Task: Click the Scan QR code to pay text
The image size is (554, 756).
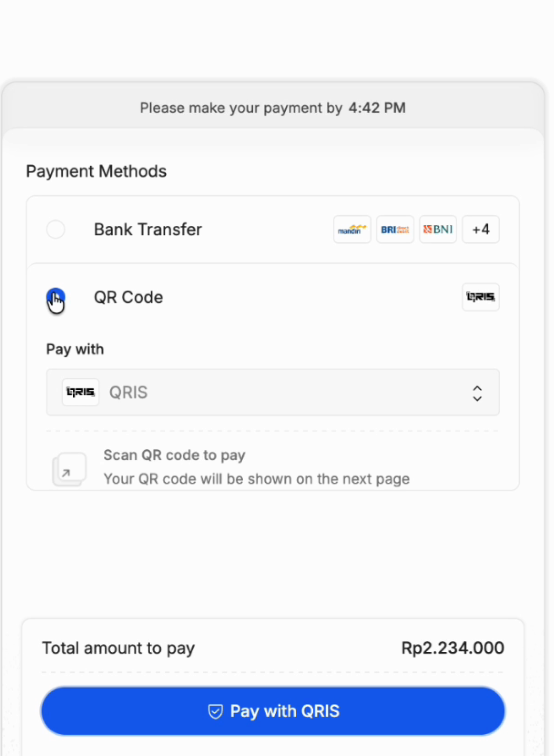Action: point(175,455)
